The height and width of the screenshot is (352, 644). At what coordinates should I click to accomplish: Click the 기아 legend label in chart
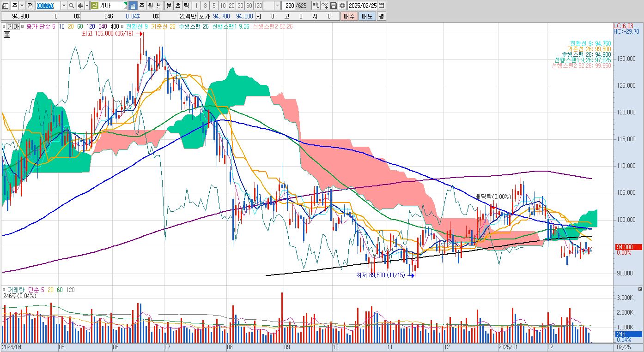pyautogui.click(x=13, y=27)
